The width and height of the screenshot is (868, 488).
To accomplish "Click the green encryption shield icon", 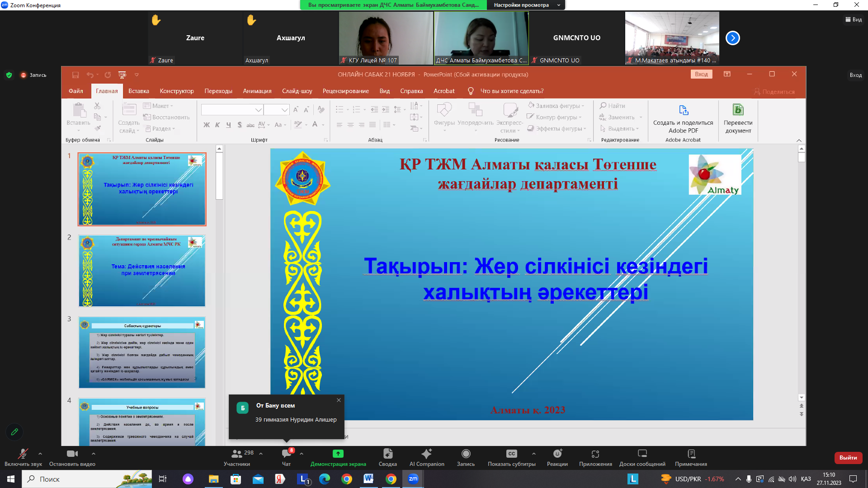I will click(x=9, y=75).
